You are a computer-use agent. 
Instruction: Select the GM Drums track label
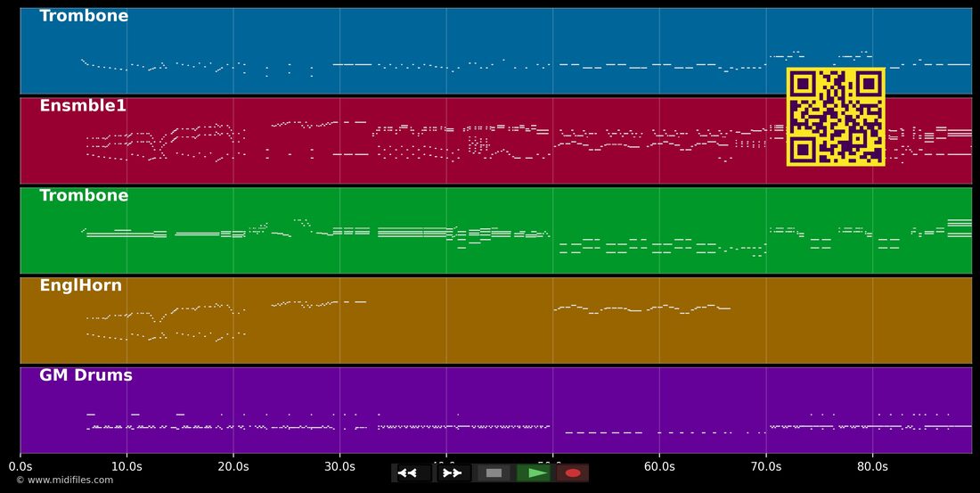pyautogui.click(x=86, y=375)
